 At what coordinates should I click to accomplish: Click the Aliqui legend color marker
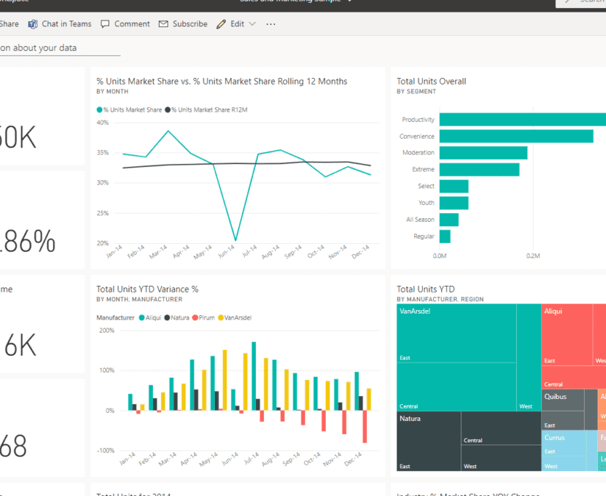(141, 318)
